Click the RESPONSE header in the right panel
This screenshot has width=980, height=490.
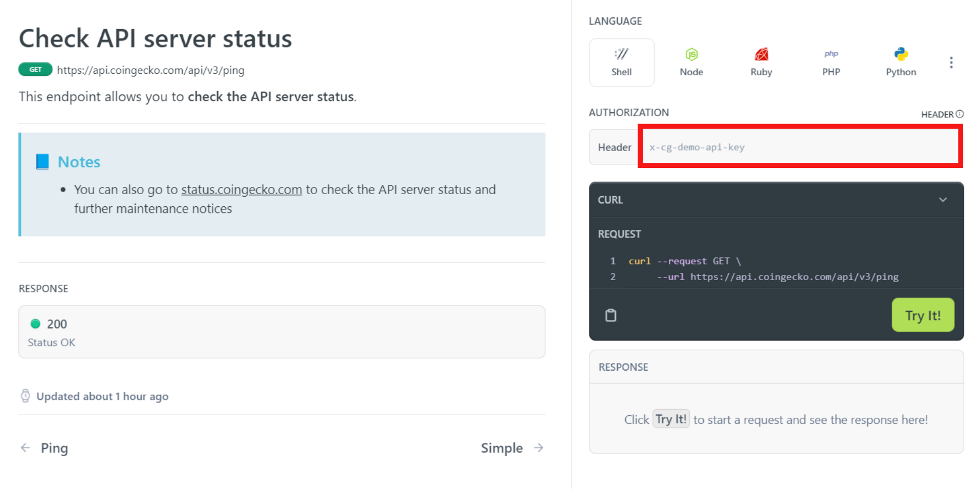(623, 367)
